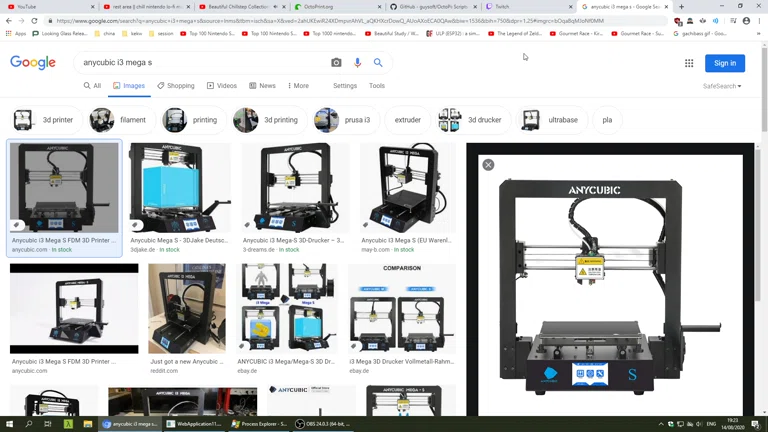The height and width of the screenshot is (432, 768).
Task: Open Windows taskbar search icon
Action: point(28,424)
